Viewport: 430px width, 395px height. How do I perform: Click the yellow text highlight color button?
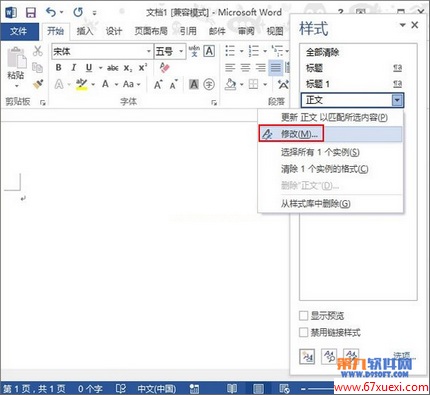82,84
